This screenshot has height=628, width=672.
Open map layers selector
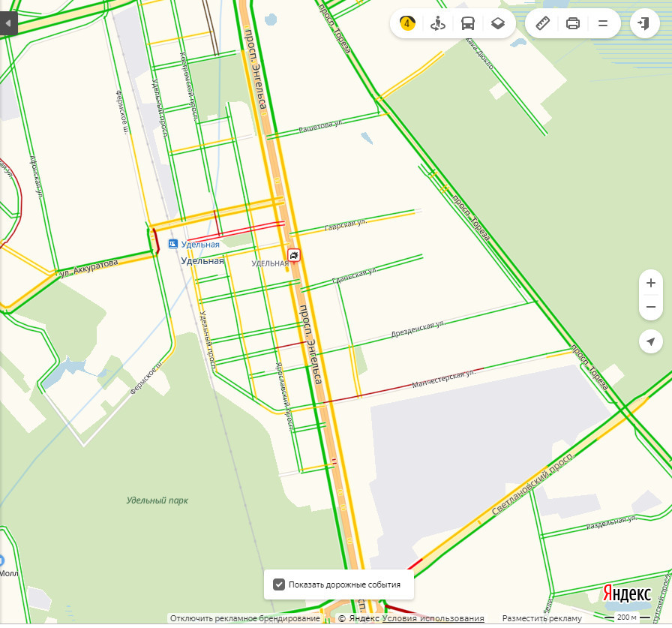(497, 23)
